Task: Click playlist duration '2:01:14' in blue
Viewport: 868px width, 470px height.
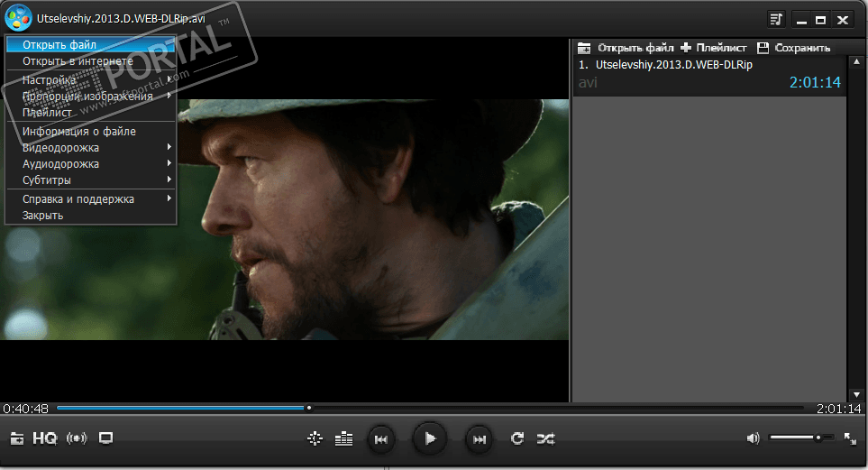Action: pyautogui.click(x=815, y=82)
